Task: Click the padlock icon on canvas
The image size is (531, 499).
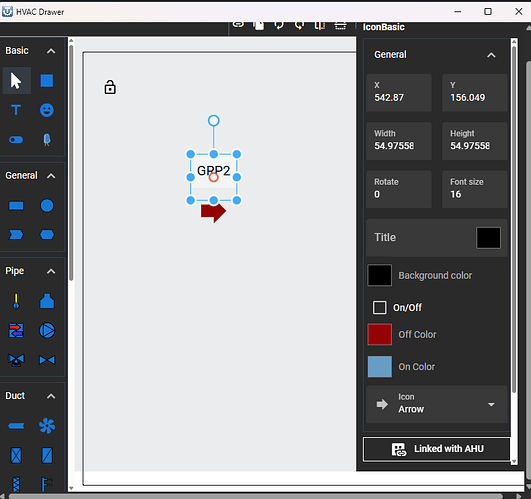Action: click(110, 87)
